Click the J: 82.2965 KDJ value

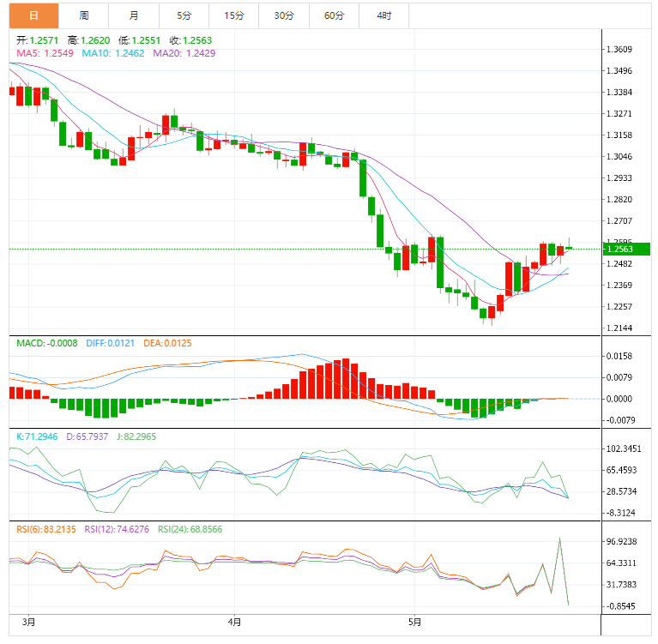[x=136, y=436]
